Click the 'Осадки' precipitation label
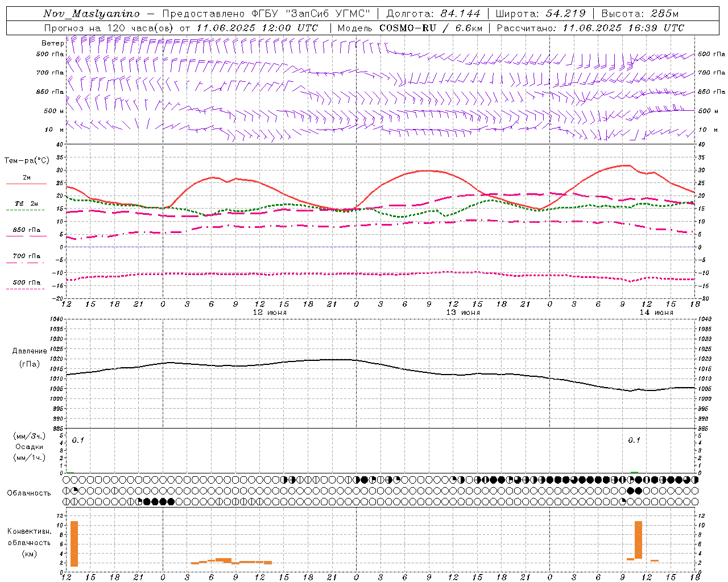Image resolution: width=728 pixels, height=582 pixels. tap(30, 447)
